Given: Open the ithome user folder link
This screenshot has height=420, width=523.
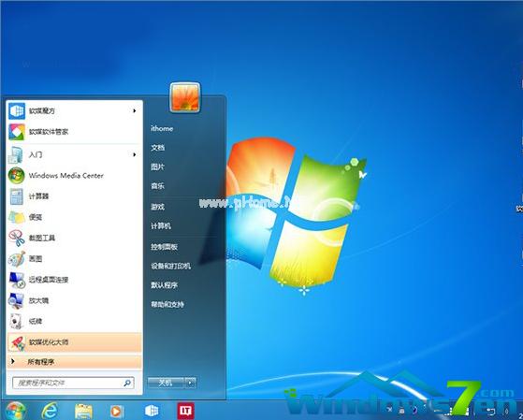Looking at the screenshot, I should [x=162, y=128].
